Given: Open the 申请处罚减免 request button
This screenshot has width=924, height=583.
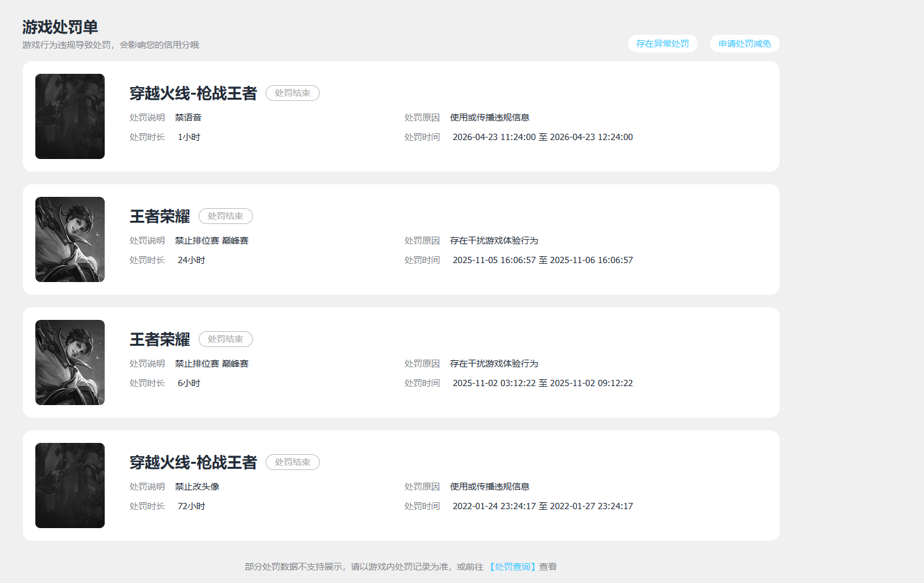Looking at the screenshot, I should 745,44.
